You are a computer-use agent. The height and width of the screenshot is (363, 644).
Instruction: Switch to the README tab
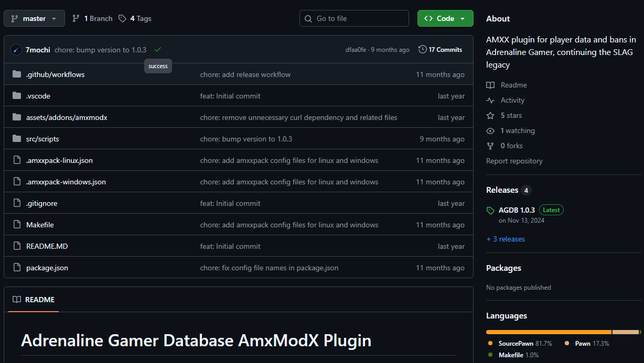pos(33,299)
